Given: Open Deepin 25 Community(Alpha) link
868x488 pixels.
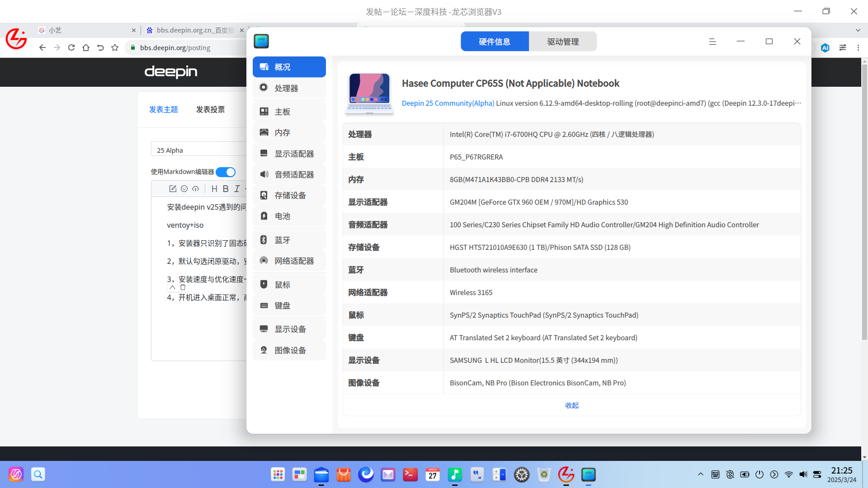Looking at the screenshot, I should 448,103.
